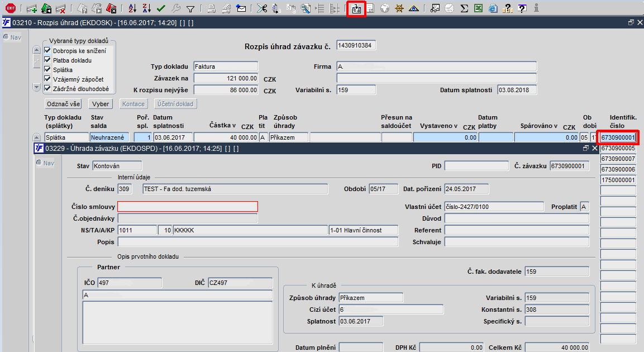This screenshot has width=644, height=352.
Task: Click the highlighted document detail toolbar icon
Action: (356, 8)
